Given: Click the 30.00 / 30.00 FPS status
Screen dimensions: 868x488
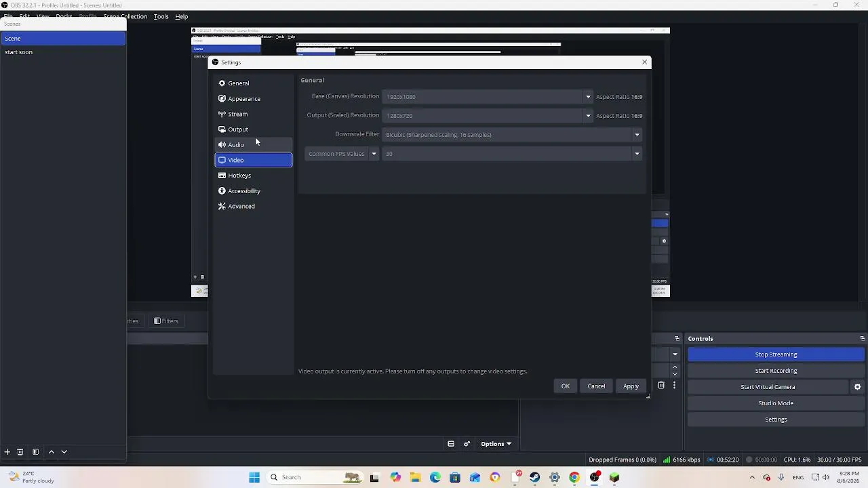Looking at the screenshot, I should pos(840,460).
